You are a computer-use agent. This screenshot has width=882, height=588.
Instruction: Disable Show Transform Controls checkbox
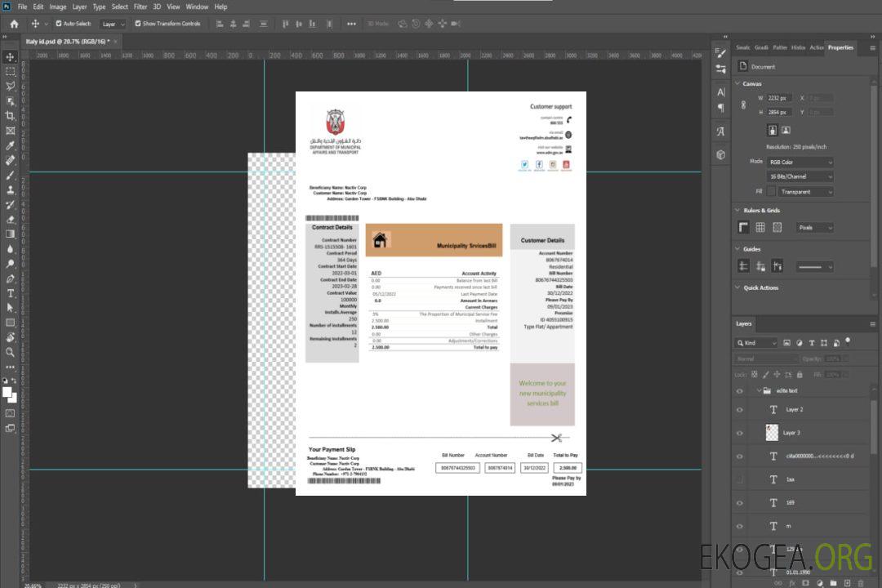138,24
